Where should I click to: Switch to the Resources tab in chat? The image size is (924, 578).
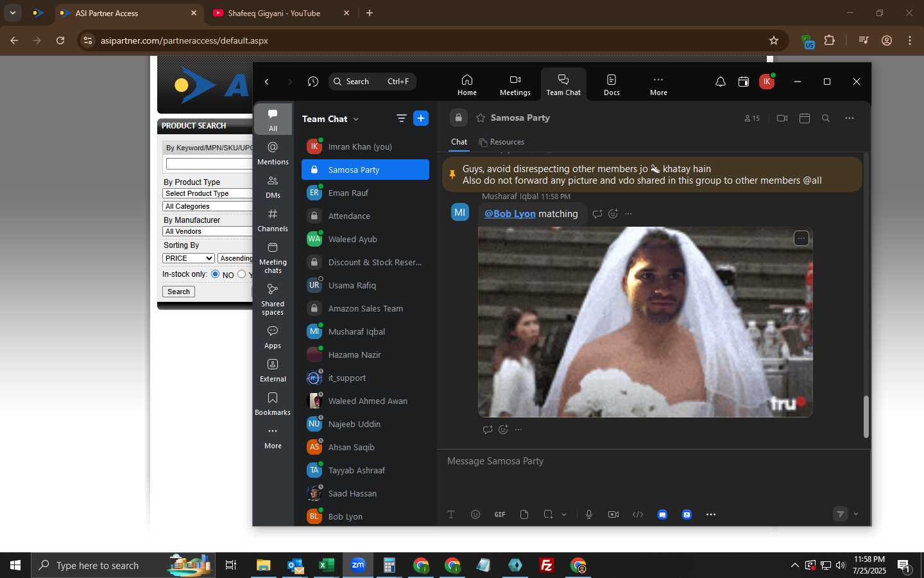tap(501, 142)
